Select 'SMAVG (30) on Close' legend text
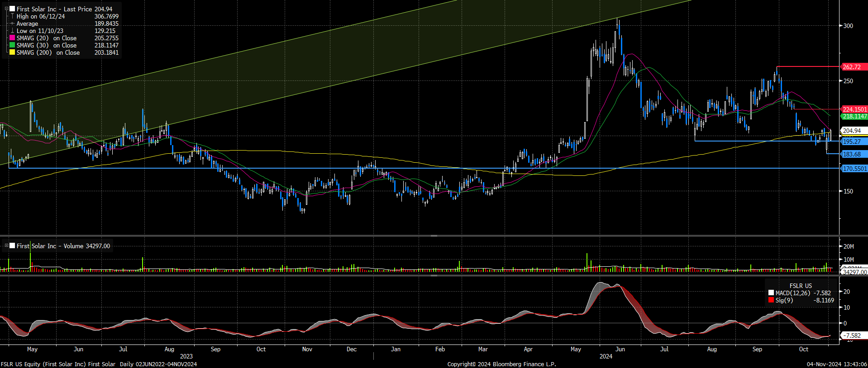The height and width of the screenshot is (368, 868). 47,45
